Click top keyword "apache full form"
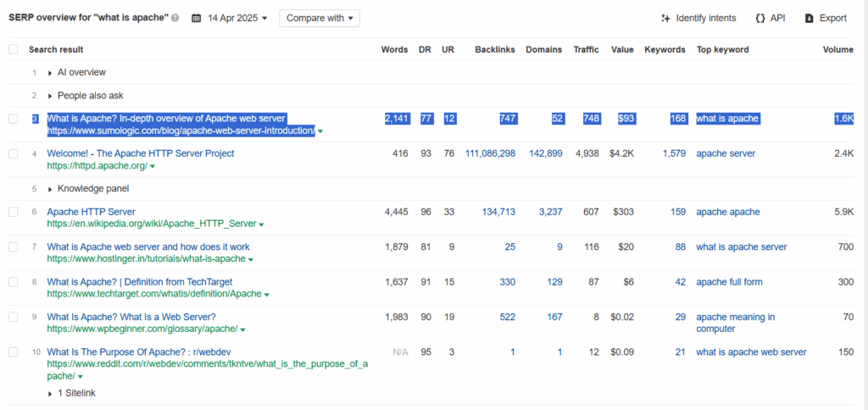This screenshot has width=868, height=410. (x=729, y=281)
